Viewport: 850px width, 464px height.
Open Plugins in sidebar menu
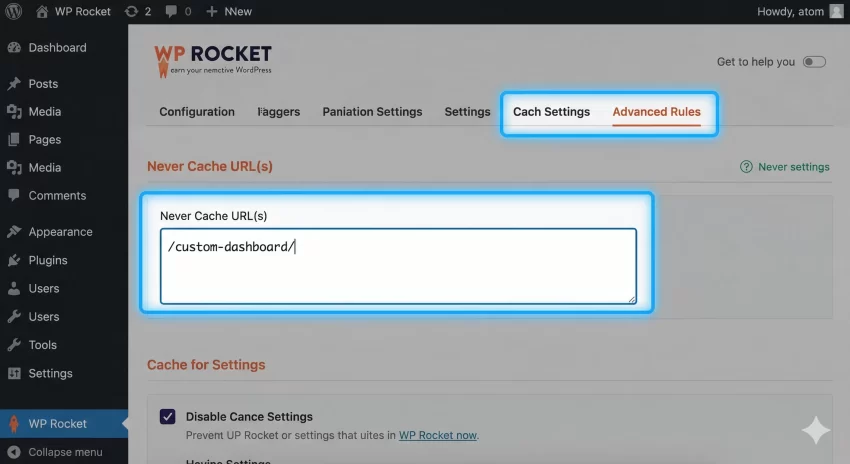point(48,260)
